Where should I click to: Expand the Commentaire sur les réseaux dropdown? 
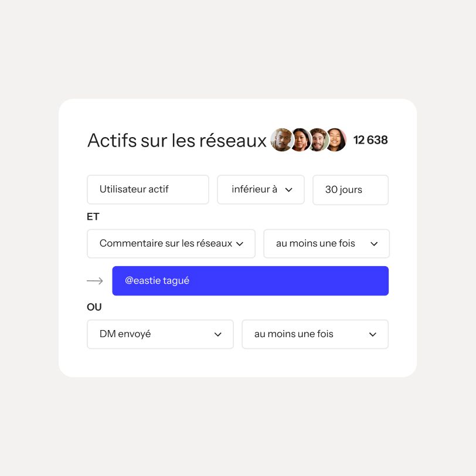pyautogui.click(x=171, y=243)
